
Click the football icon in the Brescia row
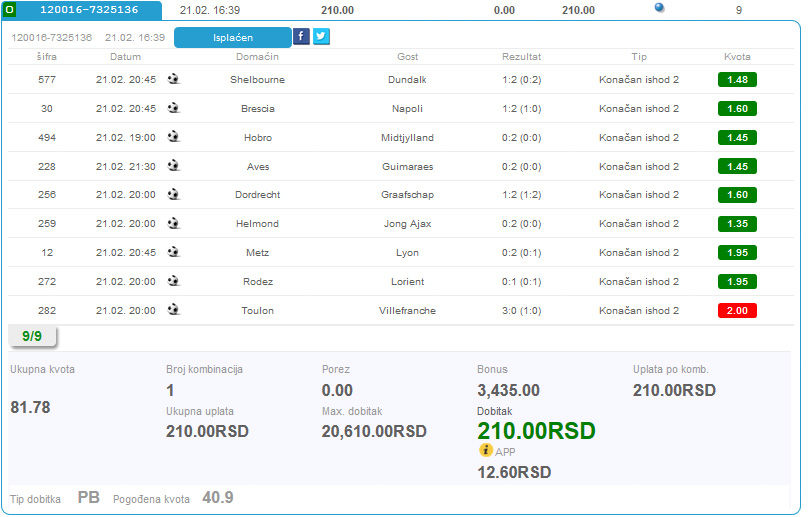(x=174, y=108)
